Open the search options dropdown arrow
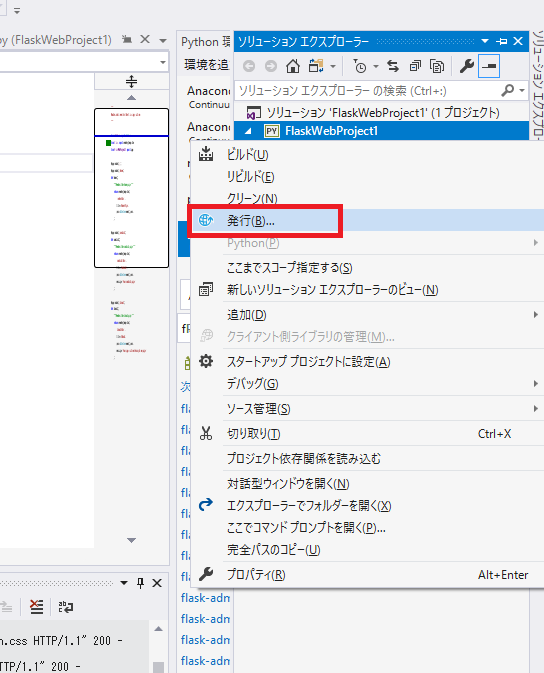 [522, 91]
